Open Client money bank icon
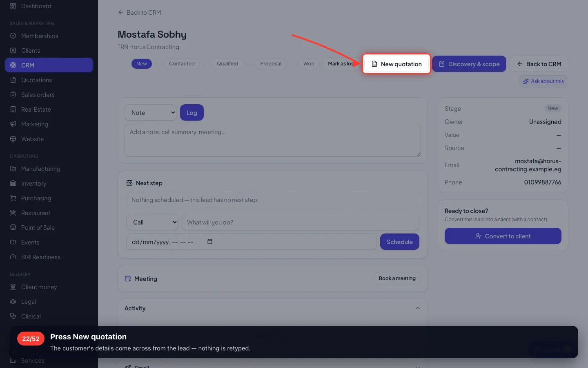Screen dimensions: 588x368 click(x=13, y=287)
